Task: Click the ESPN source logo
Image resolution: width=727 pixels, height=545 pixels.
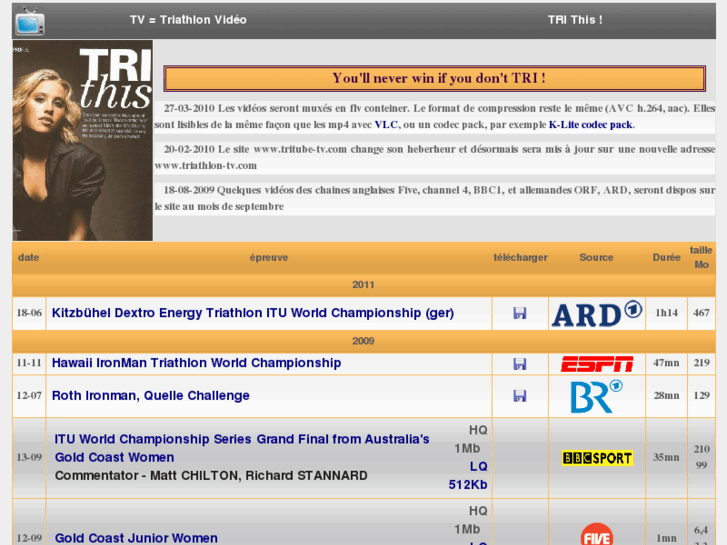Action: (597, 364)
